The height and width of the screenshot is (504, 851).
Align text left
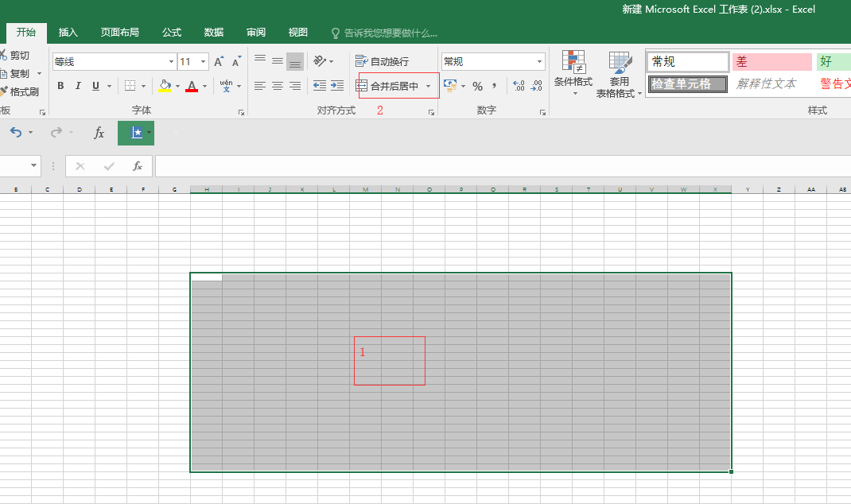point(260,86)
